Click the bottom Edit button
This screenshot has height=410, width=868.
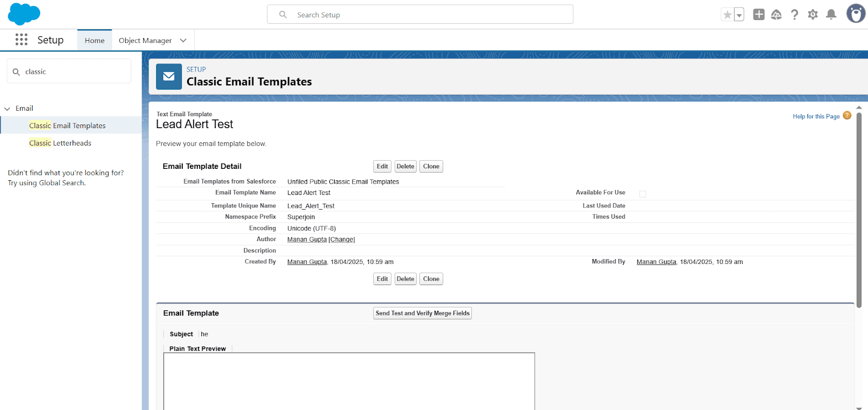[382, 279]
